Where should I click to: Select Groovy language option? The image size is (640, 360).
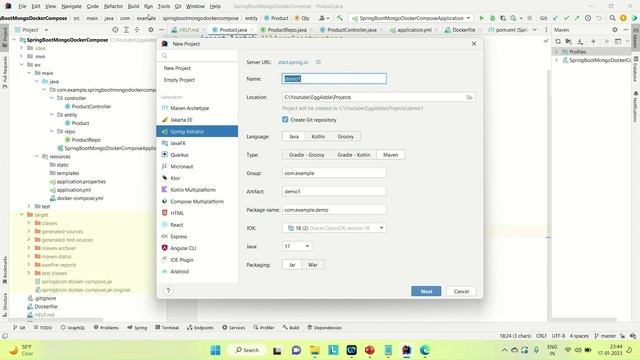coord(345,136)
